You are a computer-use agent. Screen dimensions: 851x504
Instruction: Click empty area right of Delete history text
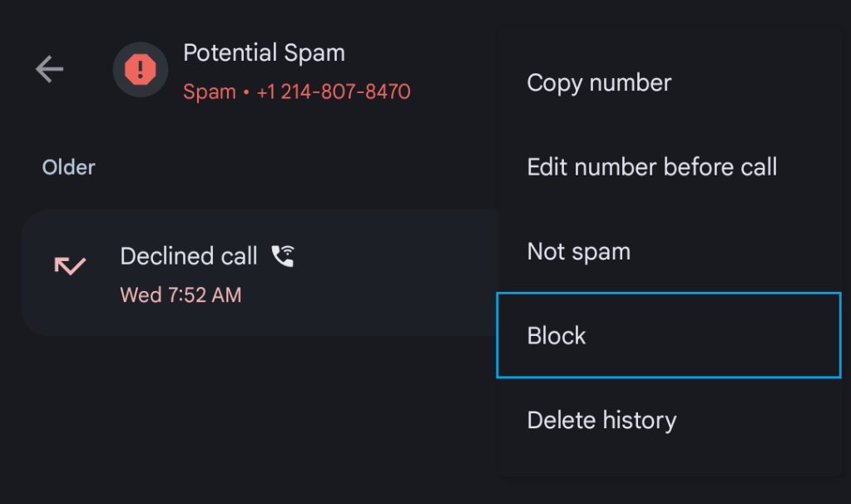pos(757,420)
